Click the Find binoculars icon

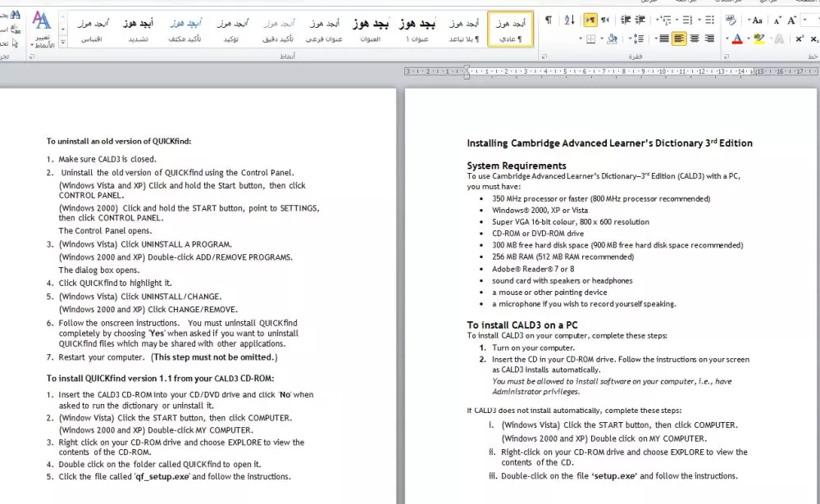pyautogui.click(x=15, y=15)
